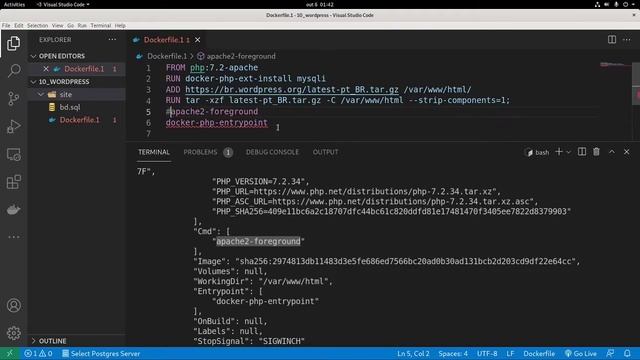The image size is (640, 360).
Task: Open the Accounts menu icon
Action: [x=13, y=305]
